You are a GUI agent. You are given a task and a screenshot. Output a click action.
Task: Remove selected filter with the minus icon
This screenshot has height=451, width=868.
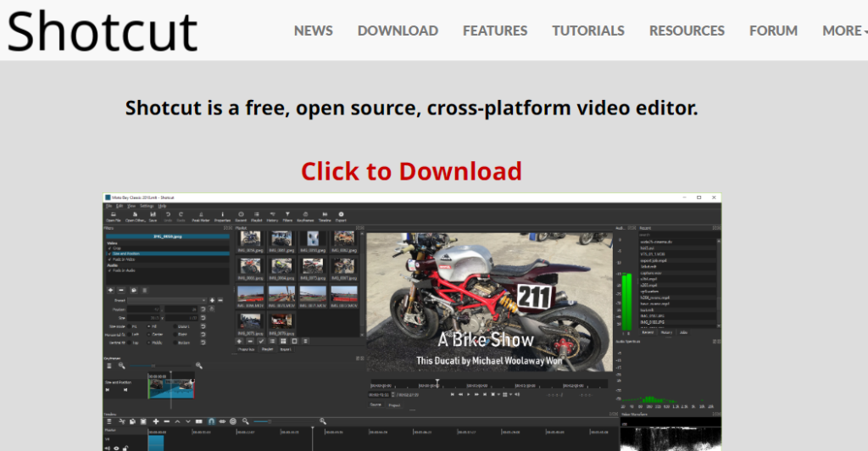(x=120, y=290)
